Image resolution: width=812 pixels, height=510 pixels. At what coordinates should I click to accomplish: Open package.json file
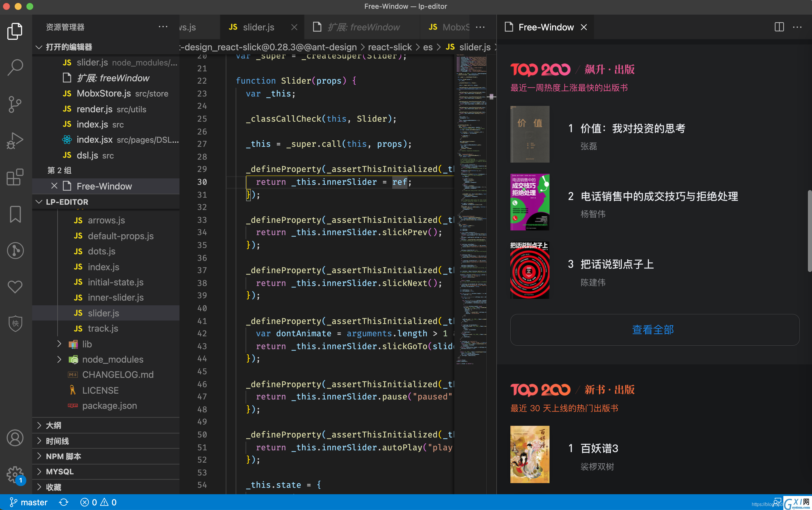pyautogui.click(x=106, y=405)
